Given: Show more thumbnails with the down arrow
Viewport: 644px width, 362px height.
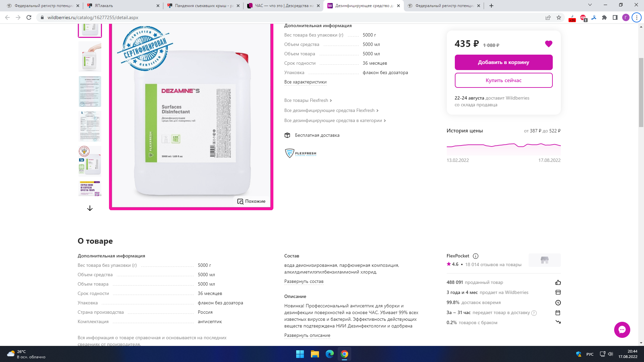Looking at the screenshot, I should [90, 208].
